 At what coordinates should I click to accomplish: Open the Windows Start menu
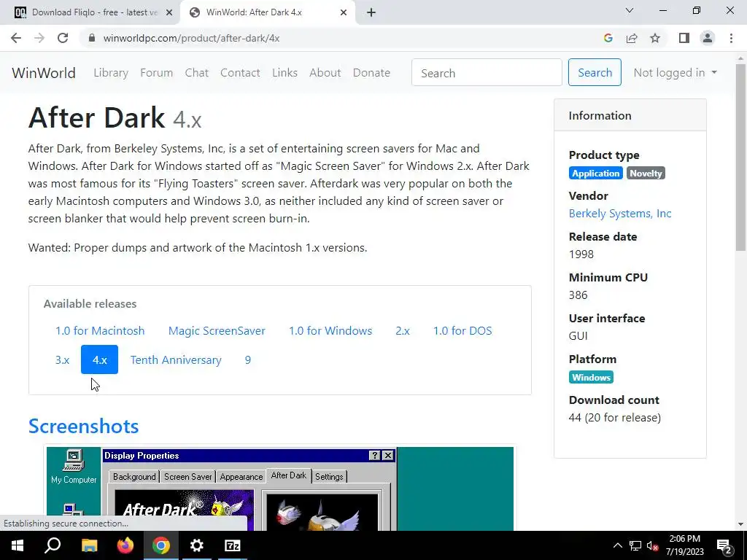click(x=18, y=545)
